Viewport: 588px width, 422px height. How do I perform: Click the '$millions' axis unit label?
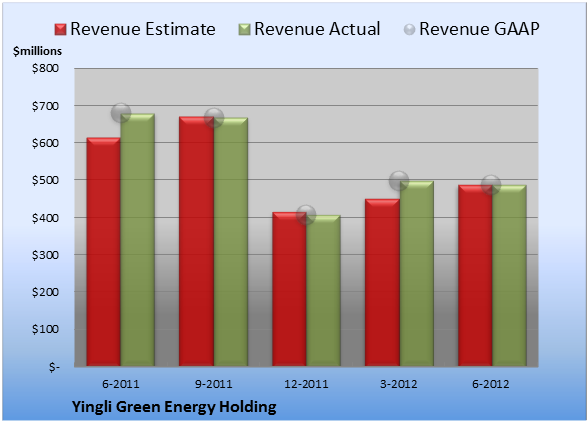37,51
